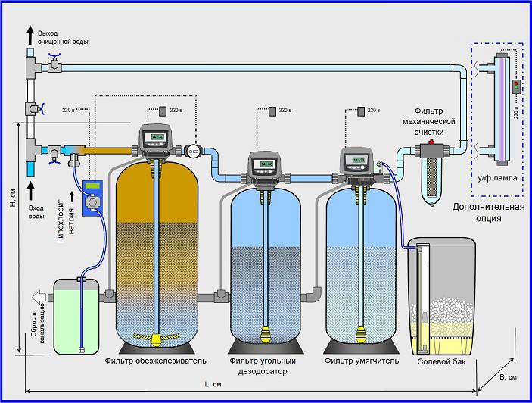Image resolution: width=532 pixels, height=403 pixels.
Task: Click the white drain arrow to the sewer
Action: point(39,297)
